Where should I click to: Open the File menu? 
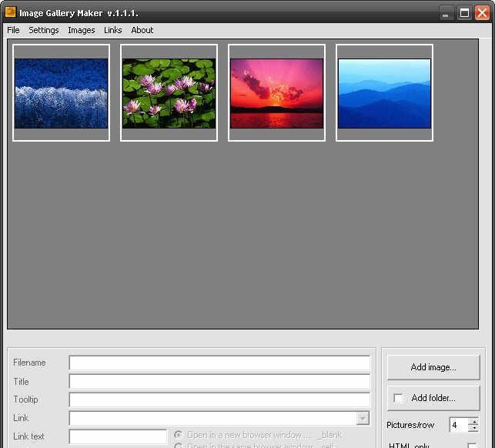[13, 30]
